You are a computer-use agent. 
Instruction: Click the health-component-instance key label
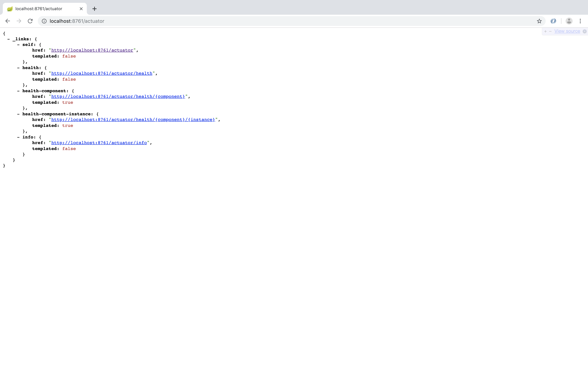coord(56,114)
